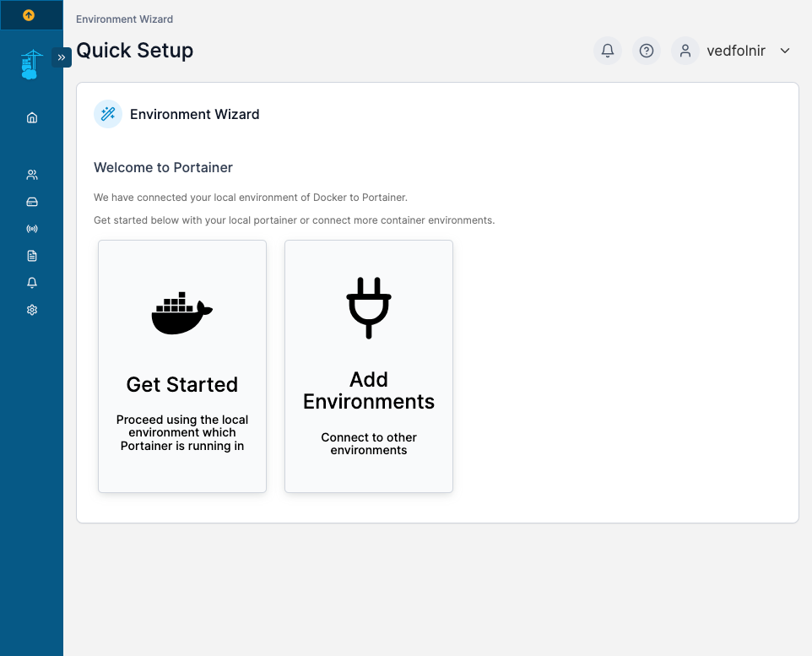Click the 'We have connected your local environment' text

(251, 198)
